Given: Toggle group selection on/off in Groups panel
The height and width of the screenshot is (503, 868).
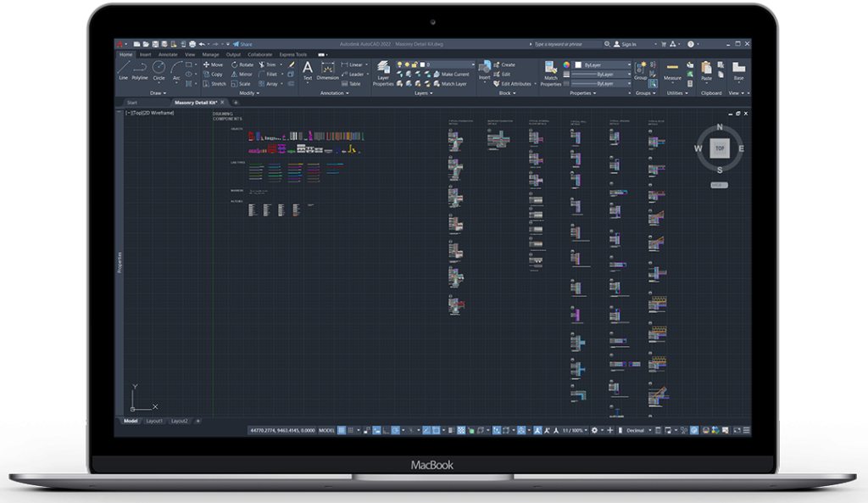Looking at the screenshot, I should (x=654, y=84).
